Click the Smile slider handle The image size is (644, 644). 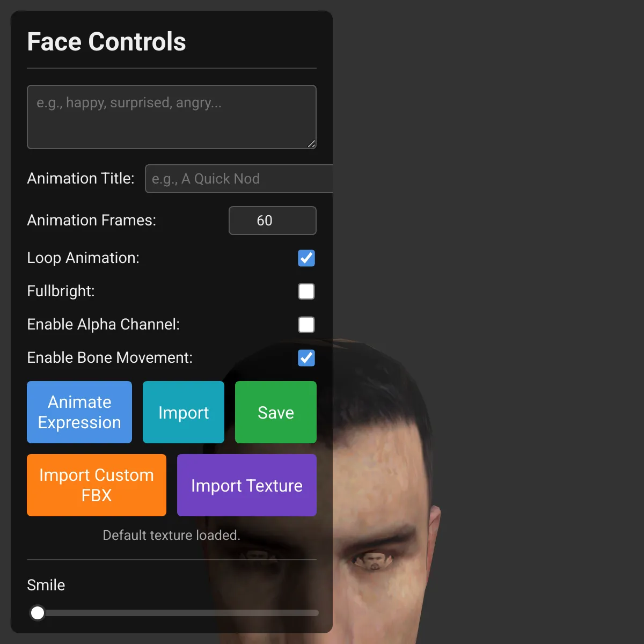[x=38, y=613]
